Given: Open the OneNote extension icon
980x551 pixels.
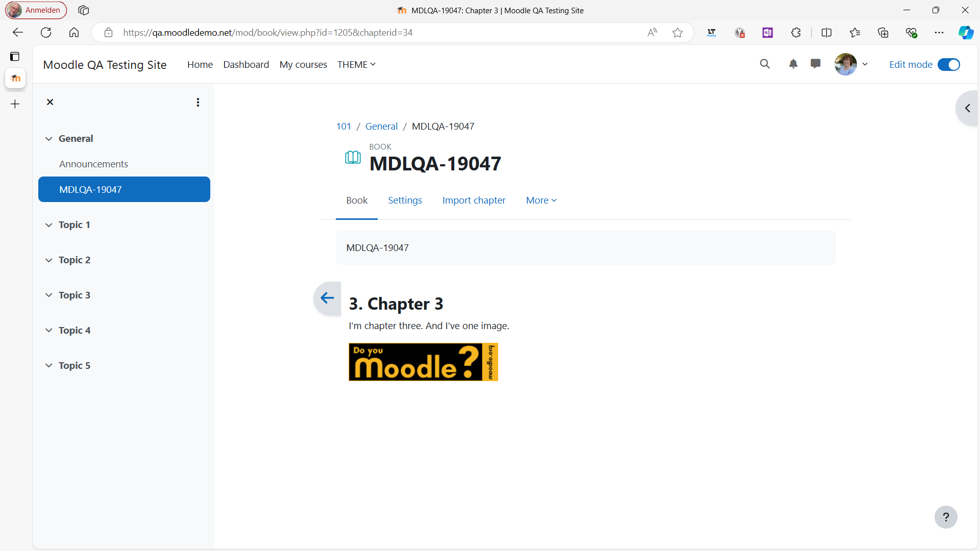Looking at the screenshot, I should tap(768, 33).
